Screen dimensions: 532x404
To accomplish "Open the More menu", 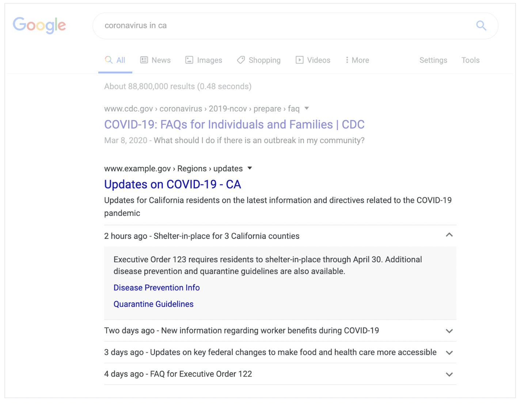I will pyautogui.click(x=357, y=60).
